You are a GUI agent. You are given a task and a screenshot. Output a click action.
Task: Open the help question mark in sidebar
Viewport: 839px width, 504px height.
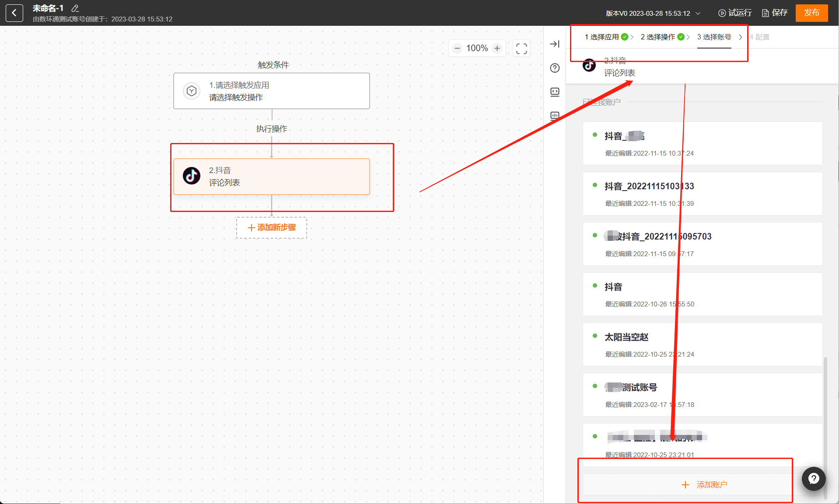[x=555, y=68]
